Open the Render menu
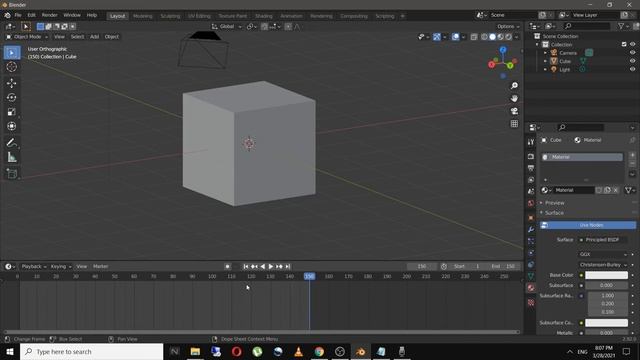Screen dimensions: 640x360 [x=49, y=15]
